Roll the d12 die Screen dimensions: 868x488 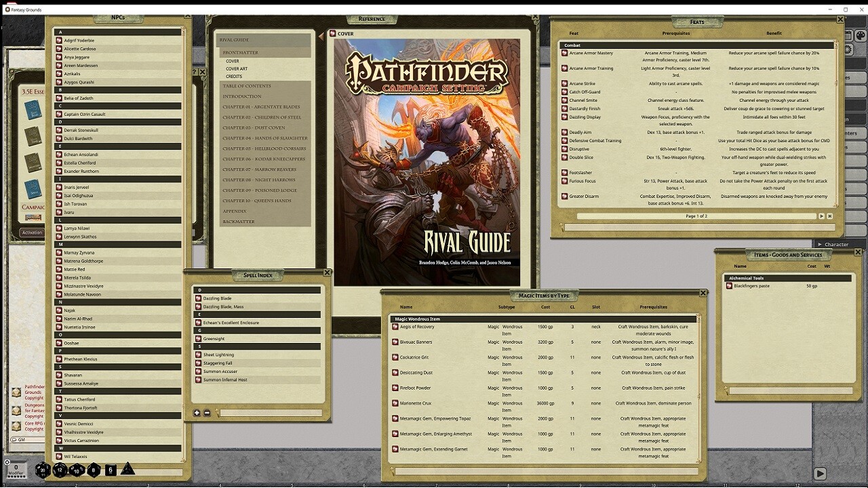58,470
